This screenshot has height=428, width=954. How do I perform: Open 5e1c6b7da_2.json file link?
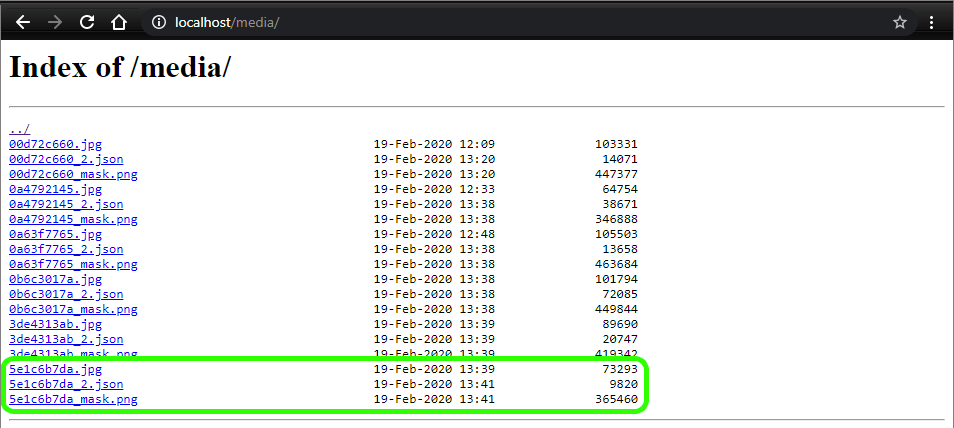pos(66,385)
